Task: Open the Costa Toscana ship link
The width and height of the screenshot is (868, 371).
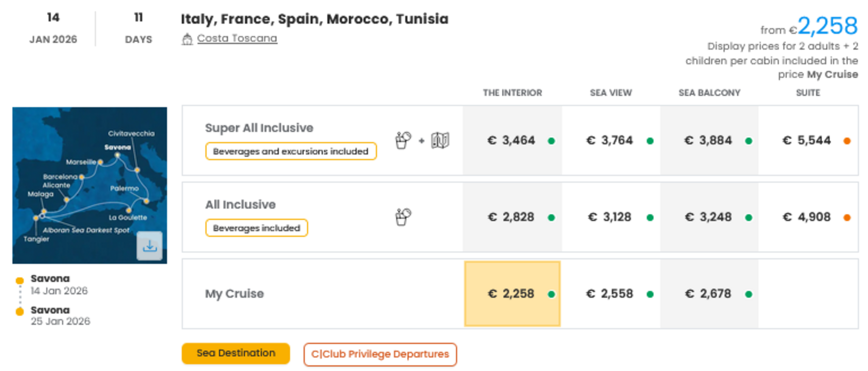Action: click(x=237, y=38)
